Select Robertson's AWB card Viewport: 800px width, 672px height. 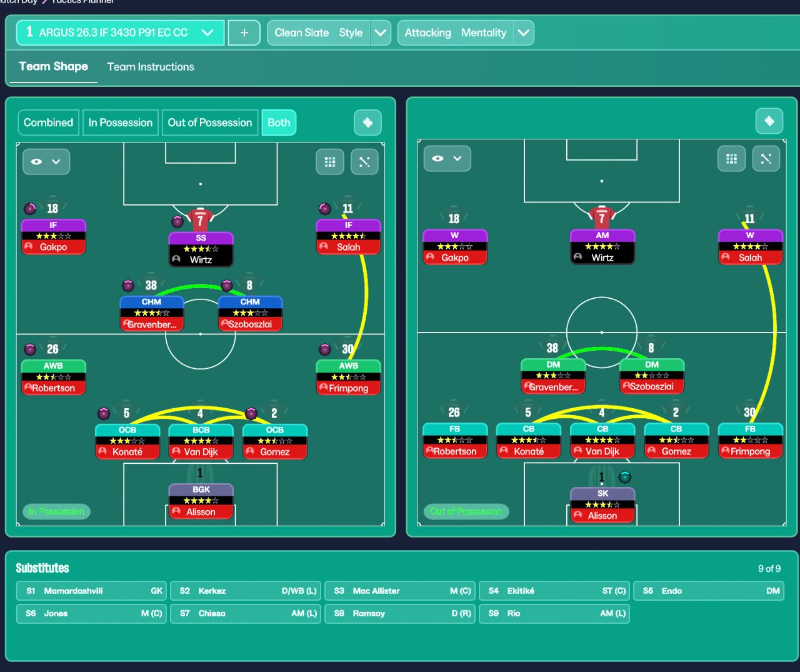[x=54, y=378]
